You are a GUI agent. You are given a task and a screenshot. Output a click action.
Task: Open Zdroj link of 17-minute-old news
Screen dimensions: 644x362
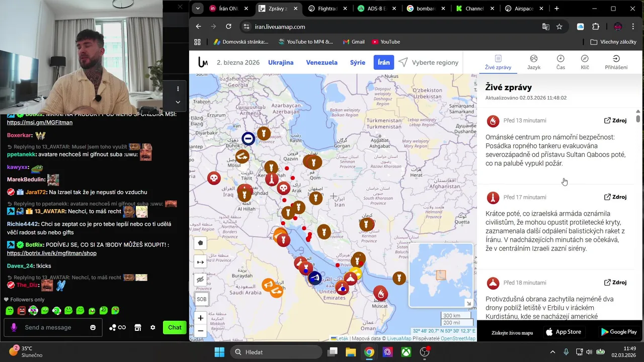click(x=615, y=197)
